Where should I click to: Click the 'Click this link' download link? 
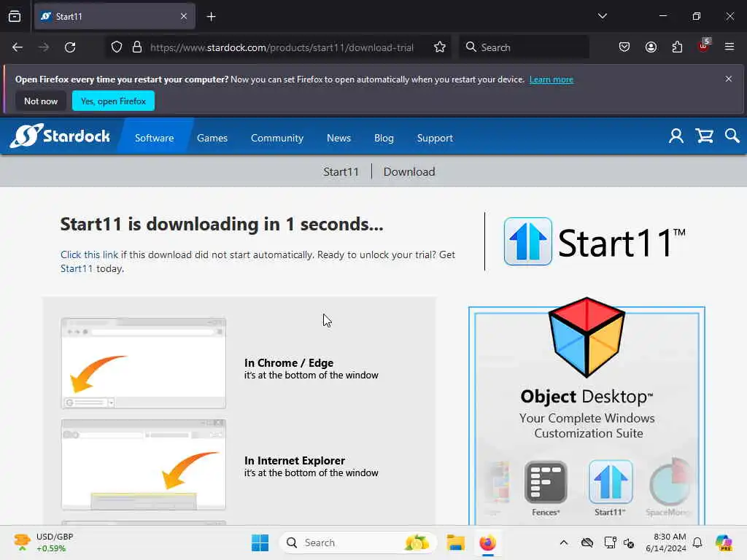coord(89,254)
